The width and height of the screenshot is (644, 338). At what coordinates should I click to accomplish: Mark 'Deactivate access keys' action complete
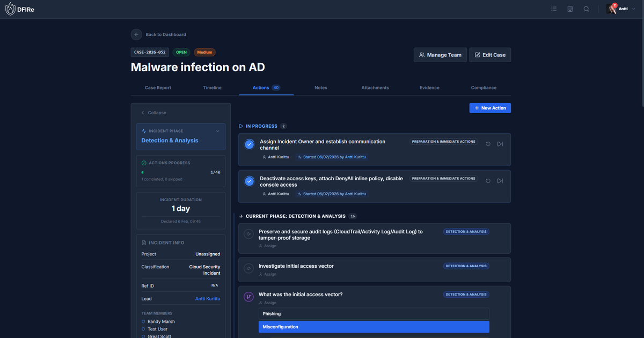pos(249,181)
